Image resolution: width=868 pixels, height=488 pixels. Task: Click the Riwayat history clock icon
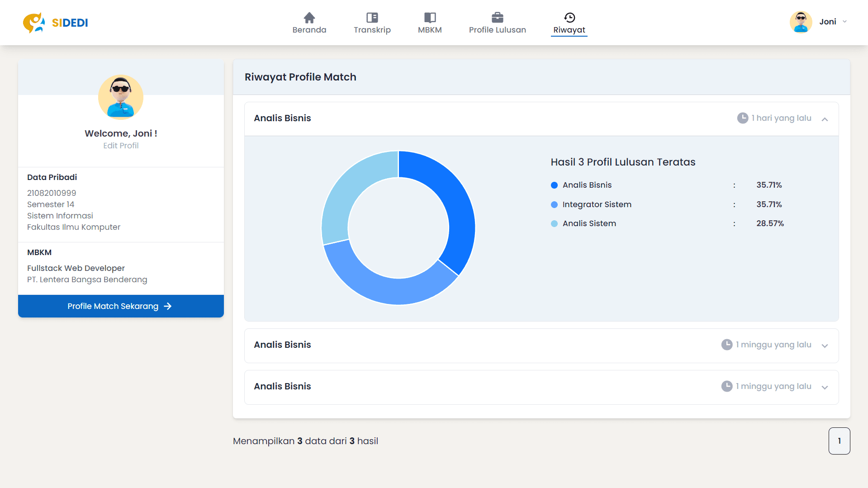click(x=569, y=18)
